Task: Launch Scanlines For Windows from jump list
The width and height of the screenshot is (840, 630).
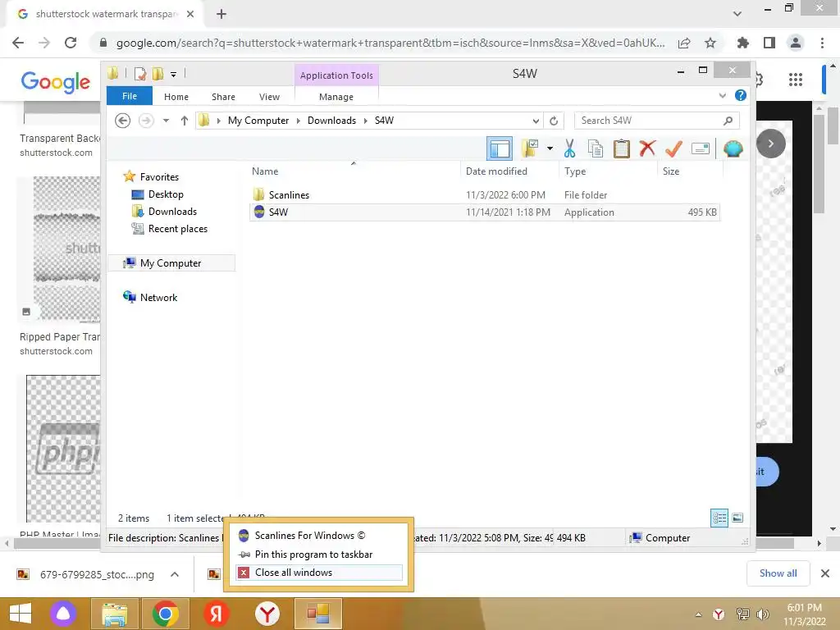Action: click(x=319, y=536)
